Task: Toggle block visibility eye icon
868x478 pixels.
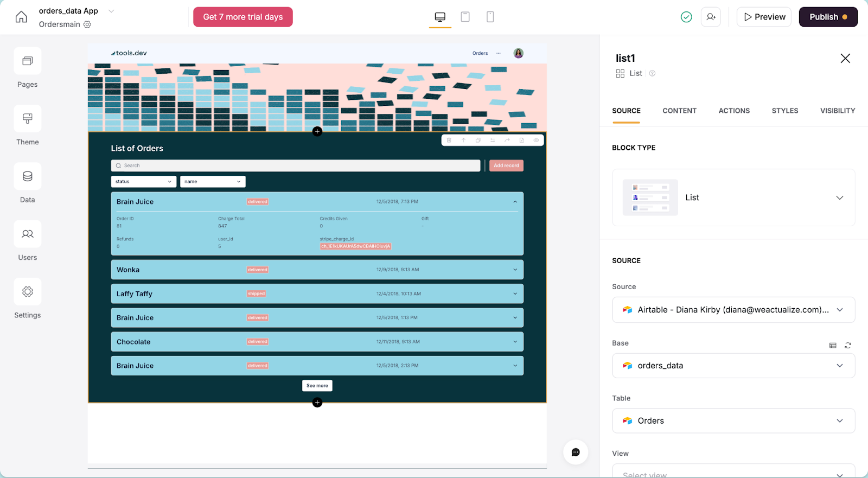Action: [536, 140]
